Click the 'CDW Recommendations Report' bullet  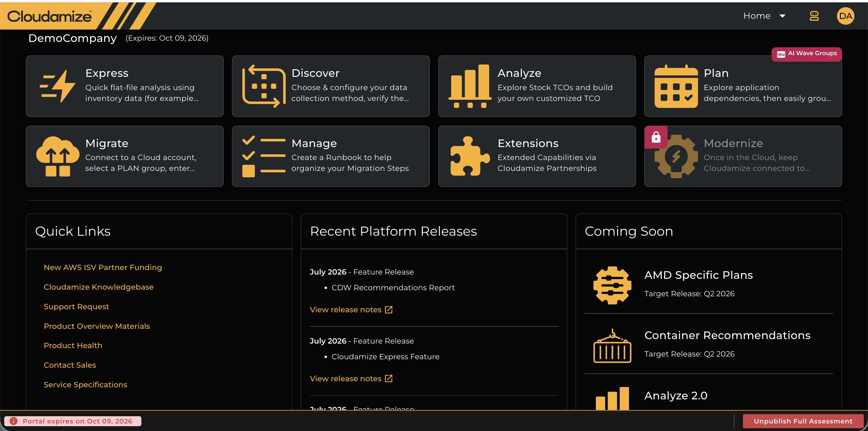pyautogui.click(x=393, y=288)
